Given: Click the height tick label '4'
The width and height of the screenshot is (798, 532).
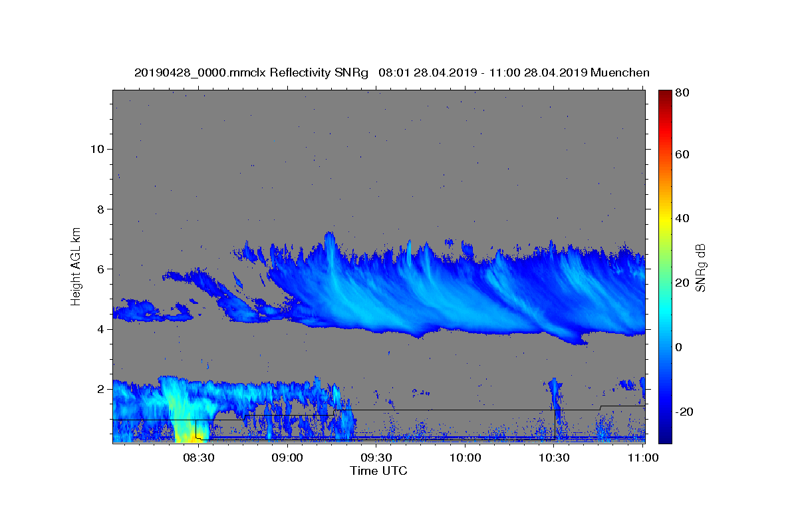Looking at the screenshot, I should [100, 329].
